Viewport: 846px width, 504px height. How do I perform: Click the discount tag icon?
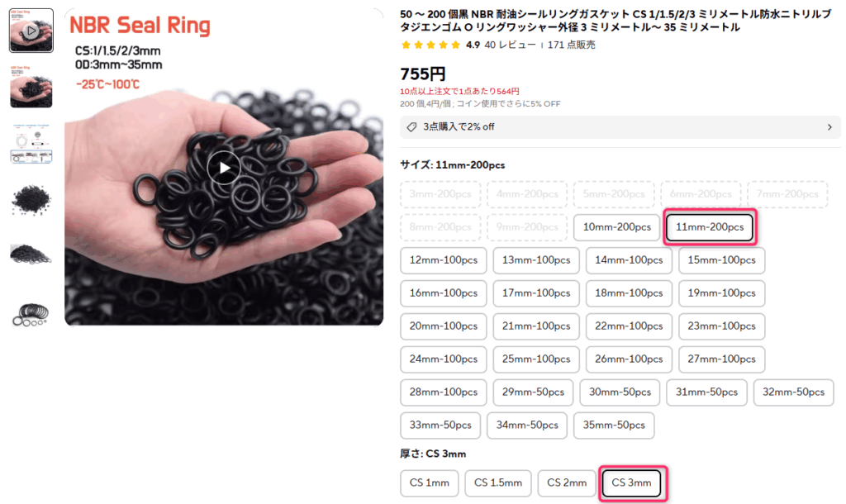[x=411, y=127]
